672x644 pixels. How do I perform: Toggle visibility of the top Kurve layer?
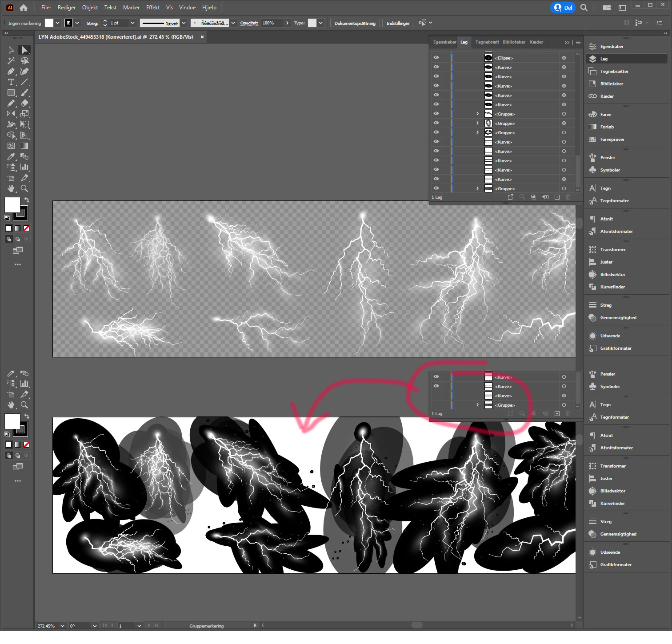pyautogui.click(x=436, y=67)
